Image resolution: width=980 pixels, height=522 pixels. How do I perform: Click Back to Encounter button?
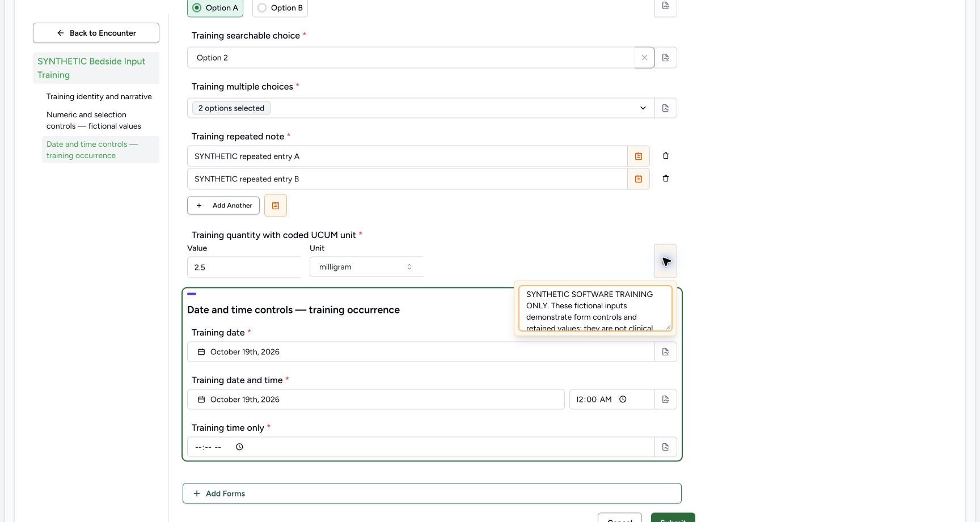pyautogui.click(x=96, y=33)
